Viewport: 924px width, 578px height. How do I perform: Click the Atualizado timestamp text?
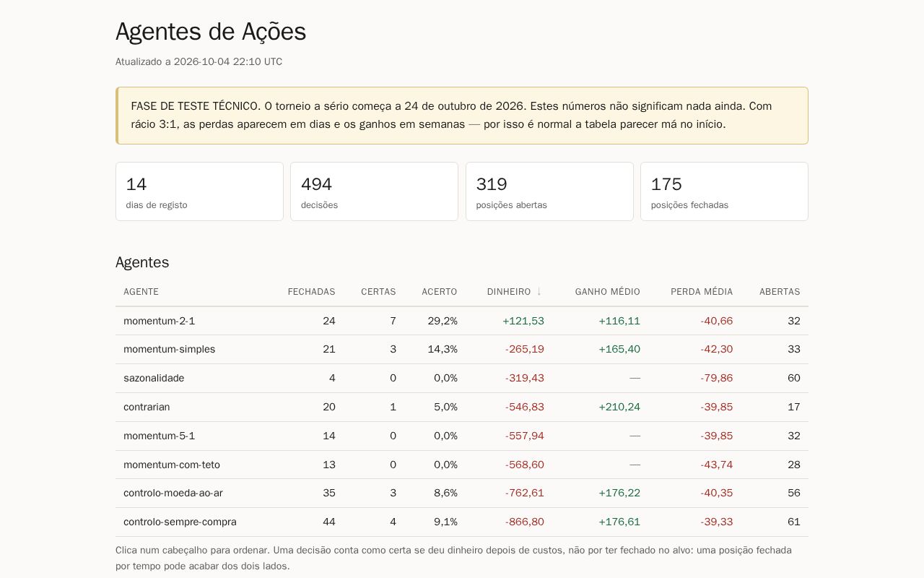199,62
